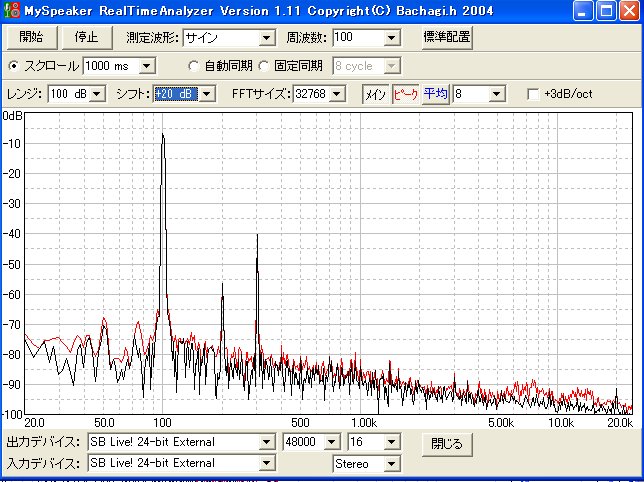Choose the 固定同期 radio option
Screen dimensions: 644x482
(264, 66)
